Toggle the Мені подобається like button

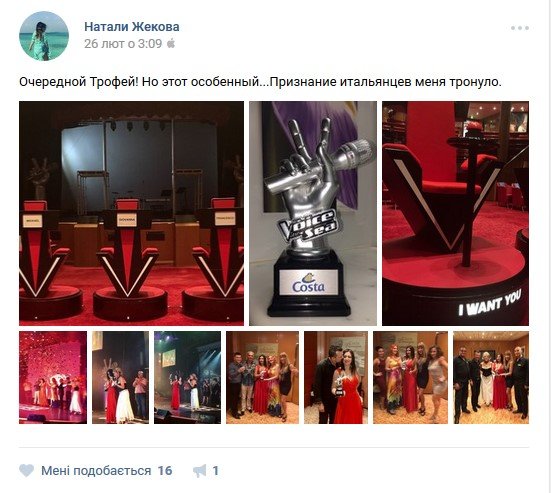(x=96, y=471)
